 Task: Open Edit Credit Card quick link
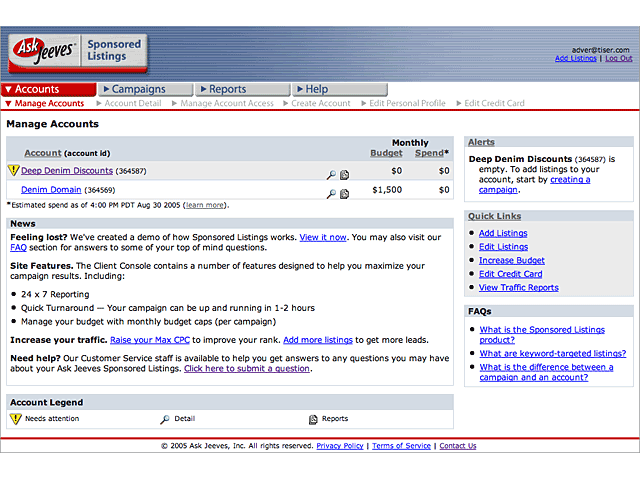tap(511, 274)
